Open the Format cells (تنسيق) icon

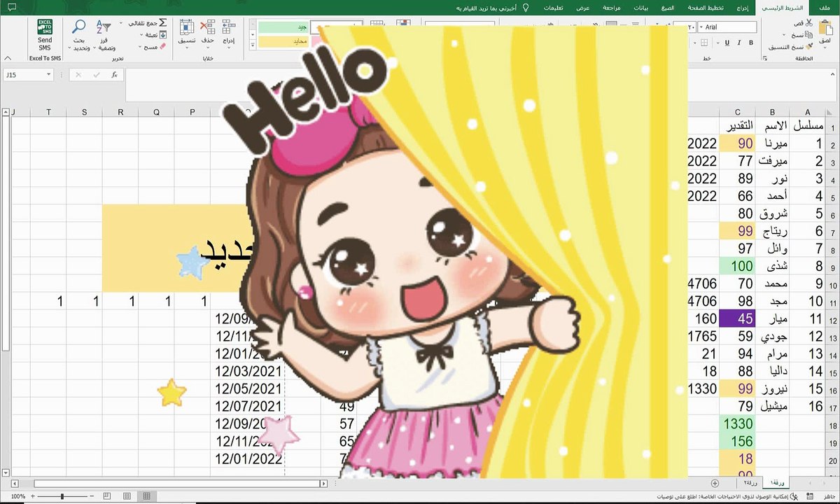coord(186,27)
